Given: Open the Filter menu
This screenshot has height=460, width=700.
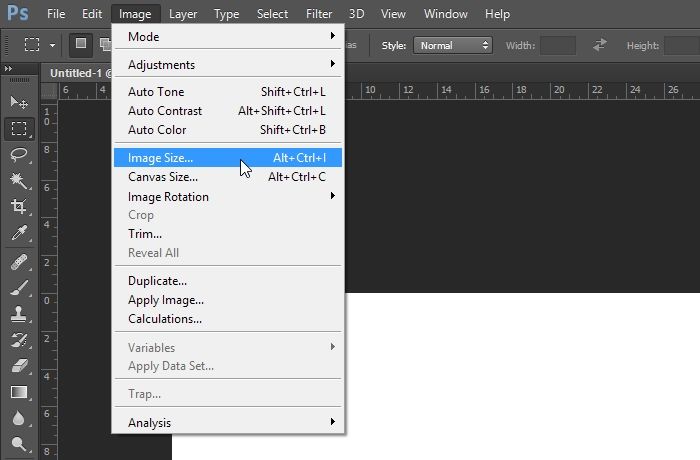Looking at the screenshot, I should click(x=319, y=14).
